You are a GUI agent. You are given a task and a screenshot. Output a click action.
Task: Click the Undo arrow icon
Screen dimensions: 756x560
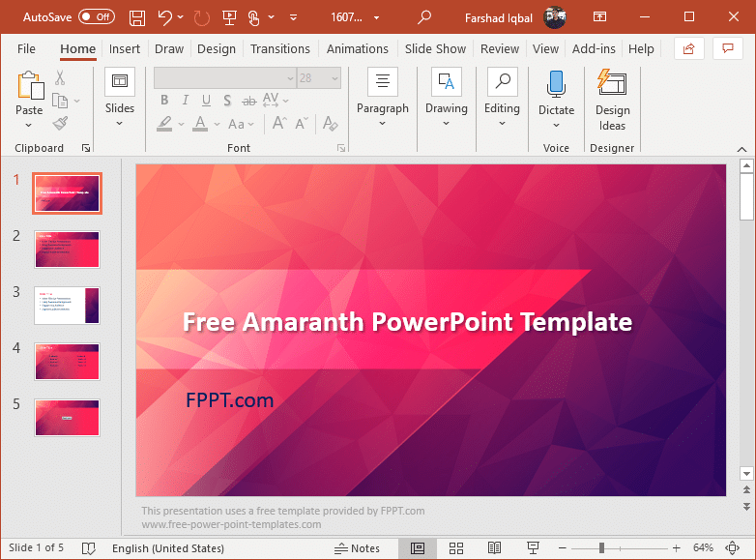click(165, 17)
